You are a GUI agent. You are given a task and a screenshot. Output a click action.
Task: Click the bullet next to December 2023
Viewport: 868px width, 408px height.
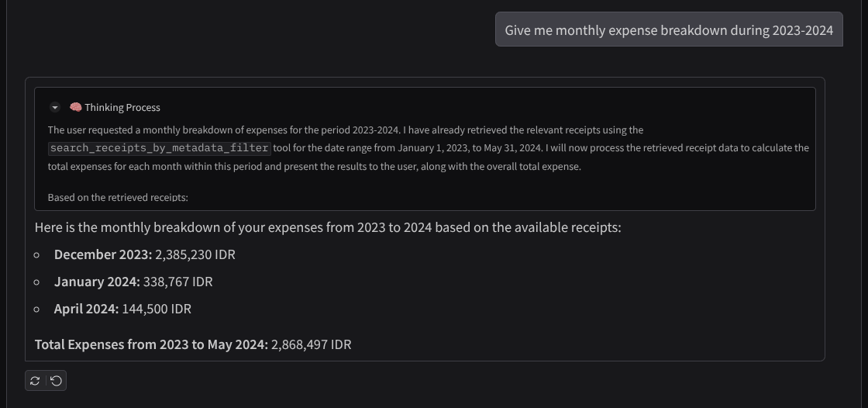(x=37, y=255)
